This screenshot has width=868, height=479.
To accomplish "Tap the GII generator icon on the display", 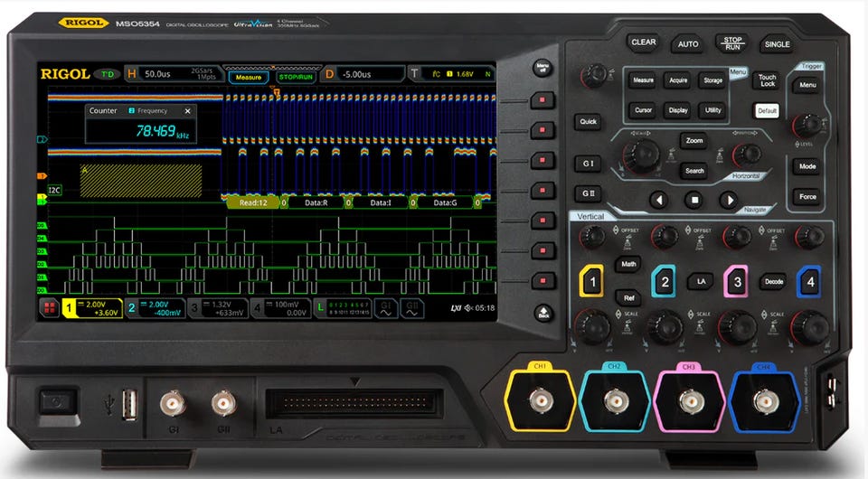I will pyautogui.click(x=412, y=309).
